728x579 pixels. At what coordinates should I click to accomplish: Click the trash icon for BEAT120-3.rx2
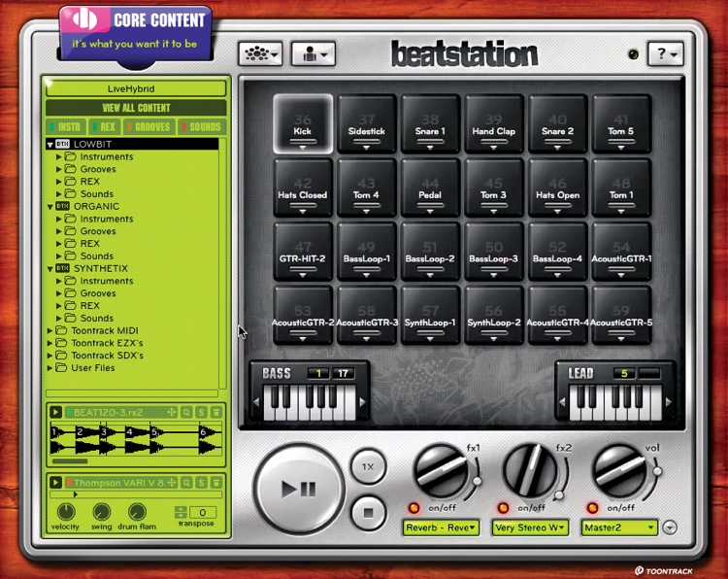coord(215,412)
